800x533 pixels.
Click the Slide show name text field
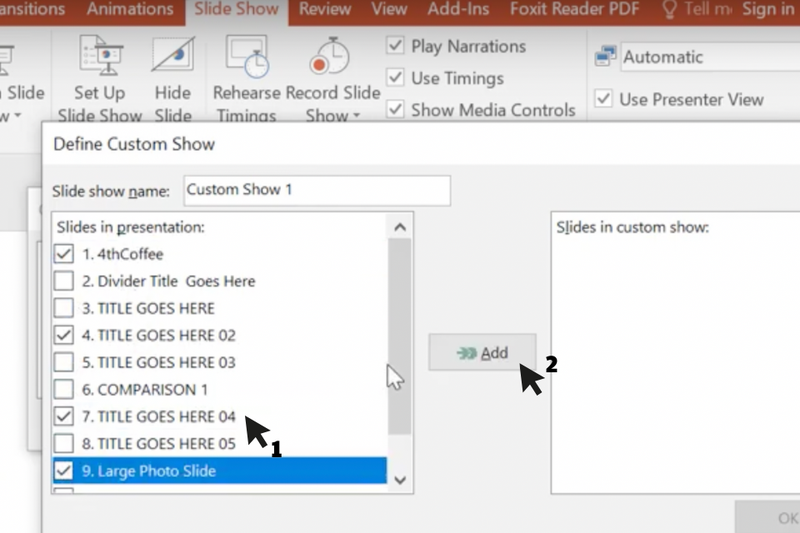tap(315, 190)
